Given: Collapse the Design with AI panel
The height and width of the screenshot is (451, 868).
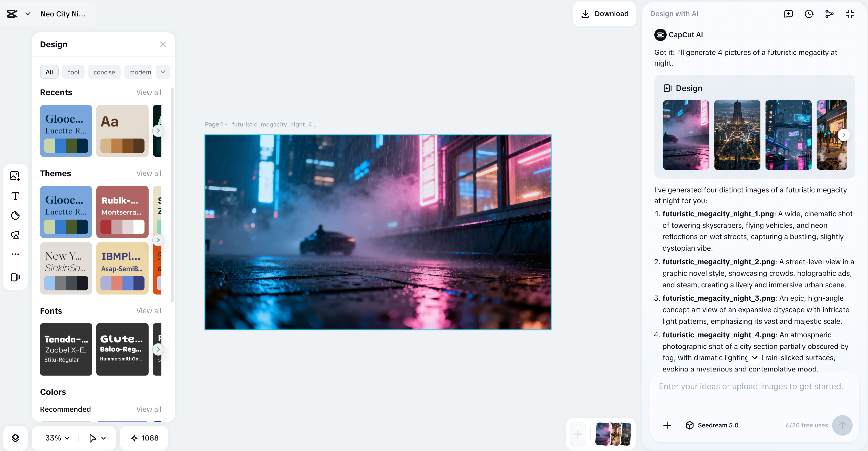Looking at the screenshot, I should point(850,14).
